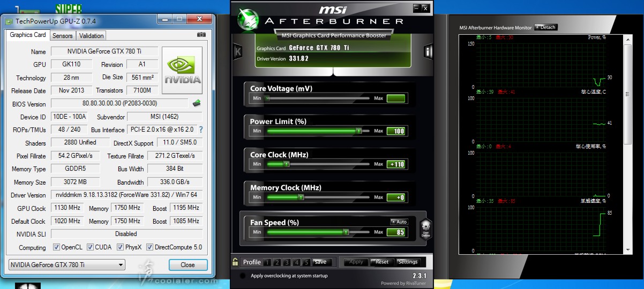
Task: Click the BIOS Version field '80.80.30.00.30'
Action: [x=121, y=103]
